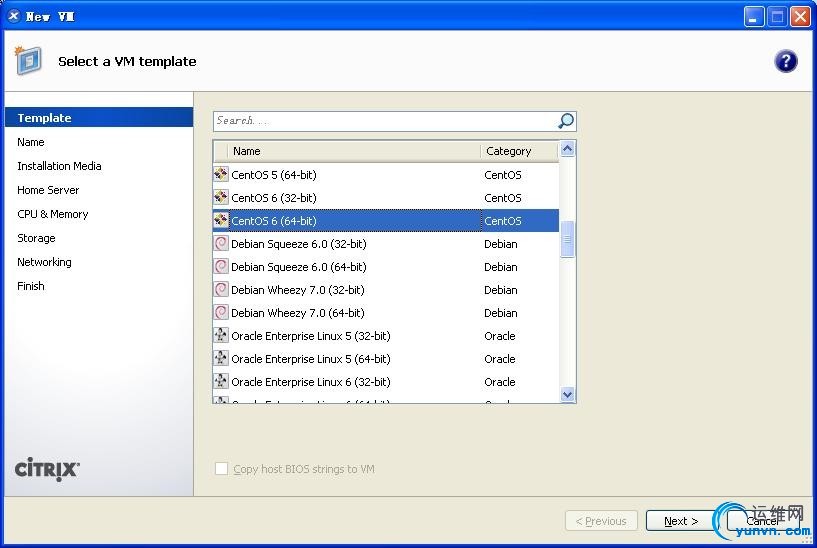This screenshot has width=817, height=548.
Task: Open help with the blue question mark icon
Action: (x=785, y=61)
